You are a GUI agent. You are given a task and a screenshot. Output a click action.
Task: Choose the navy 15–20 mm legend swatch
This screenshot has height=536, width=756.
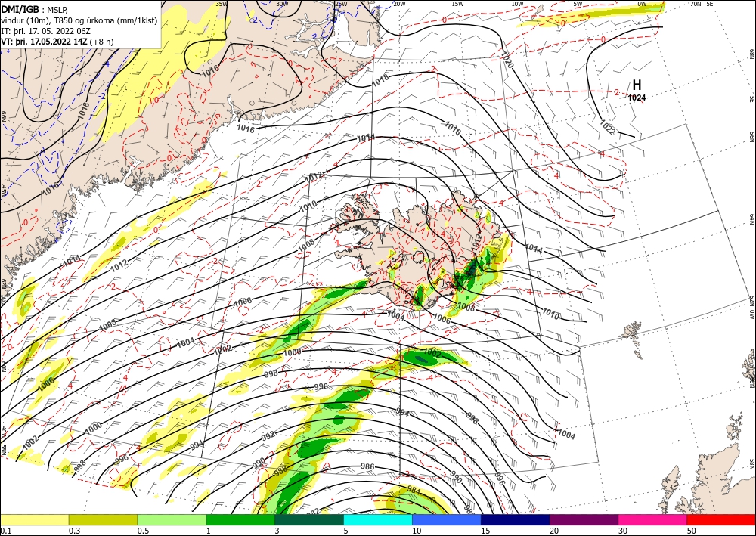[x=516, y=519]
